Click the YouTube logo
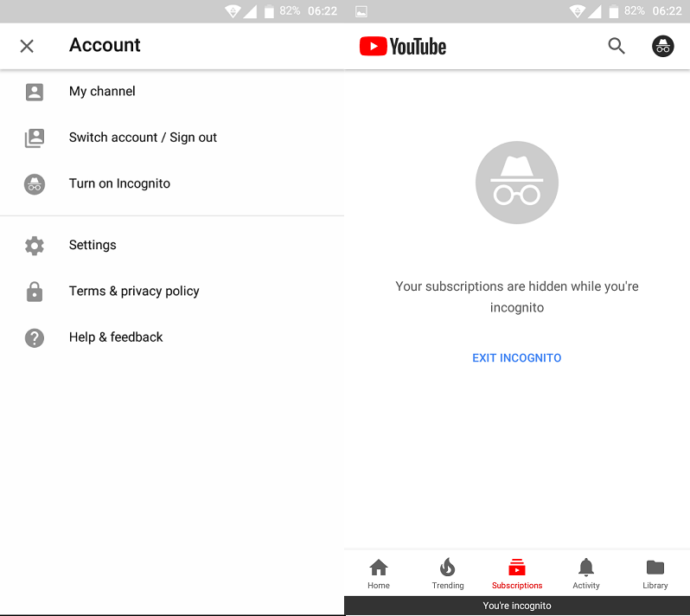This screenshot has width=690, height=616. (x=403, y=46)
